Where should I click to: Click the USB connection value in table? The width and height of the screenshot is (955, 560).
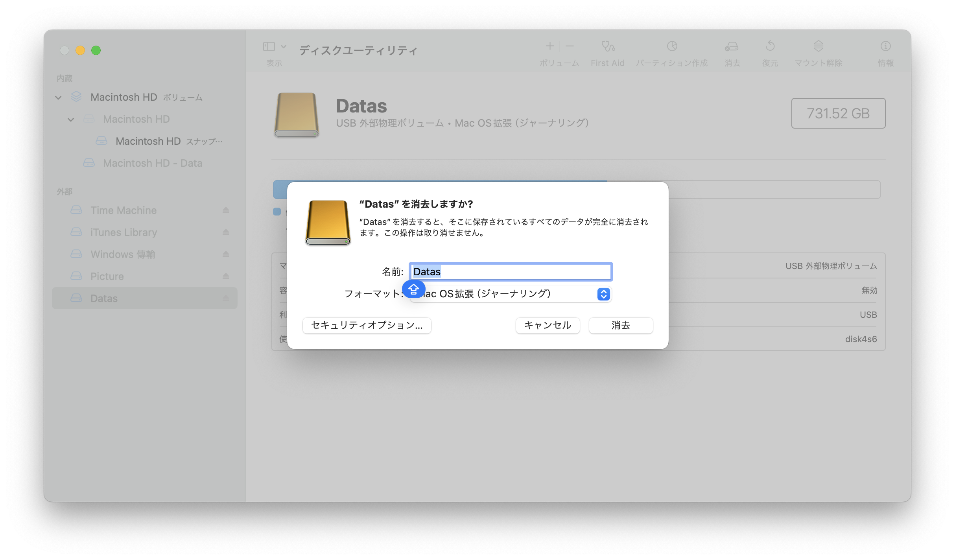868,315
